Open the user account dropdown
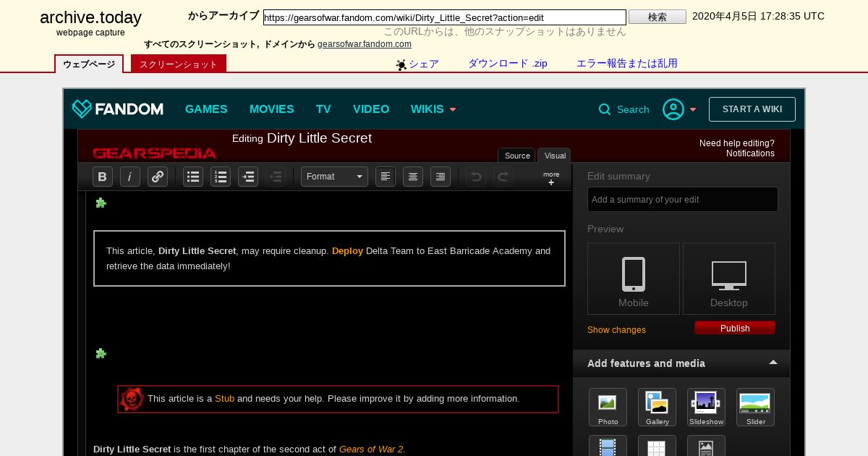Viewport: 868px width, 456px height. coord(680,109)
